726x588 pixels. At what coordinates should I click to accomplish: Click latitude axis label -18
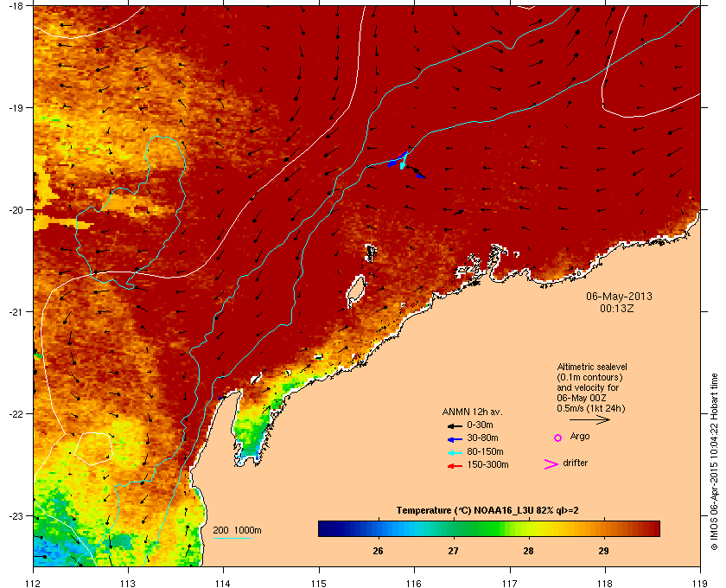coord(16,6)
